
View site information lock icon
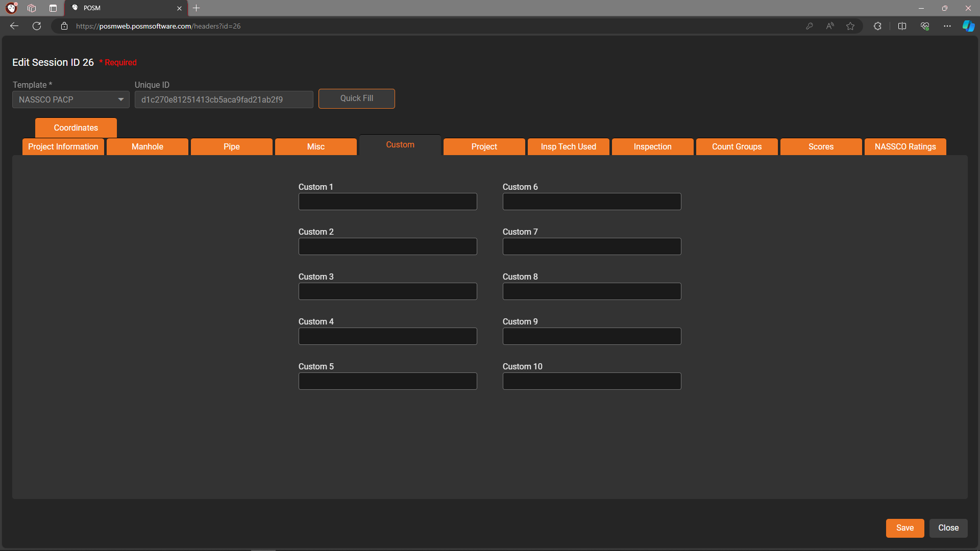pos(64,26)
